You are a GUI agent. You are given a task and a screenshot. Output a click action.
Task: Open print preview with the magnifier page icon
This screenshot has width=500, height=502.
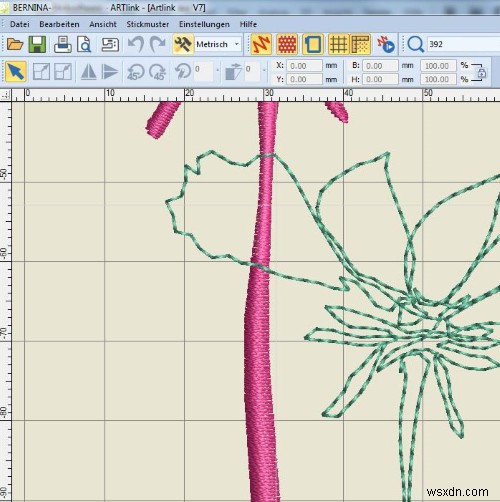click(84, 44)
